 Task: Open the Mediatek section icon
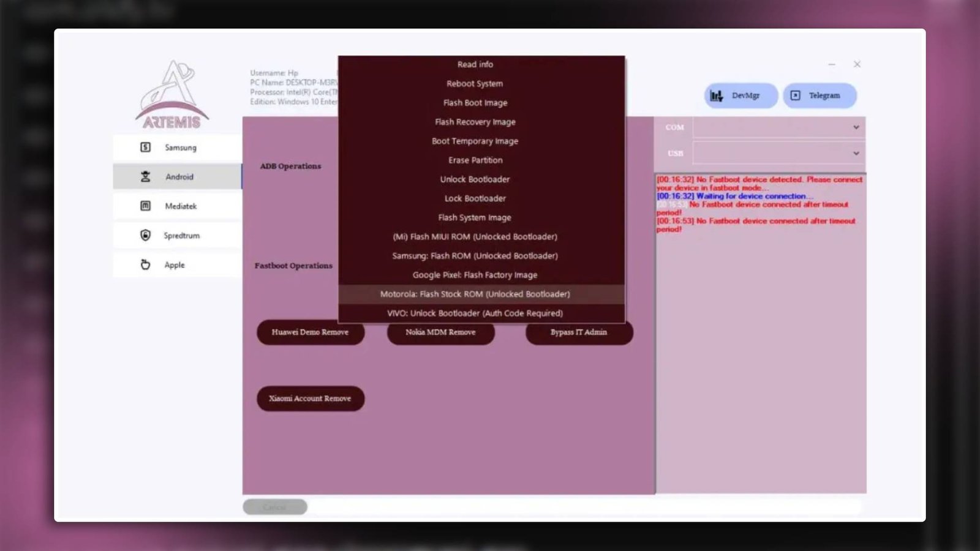click(145, 206)
